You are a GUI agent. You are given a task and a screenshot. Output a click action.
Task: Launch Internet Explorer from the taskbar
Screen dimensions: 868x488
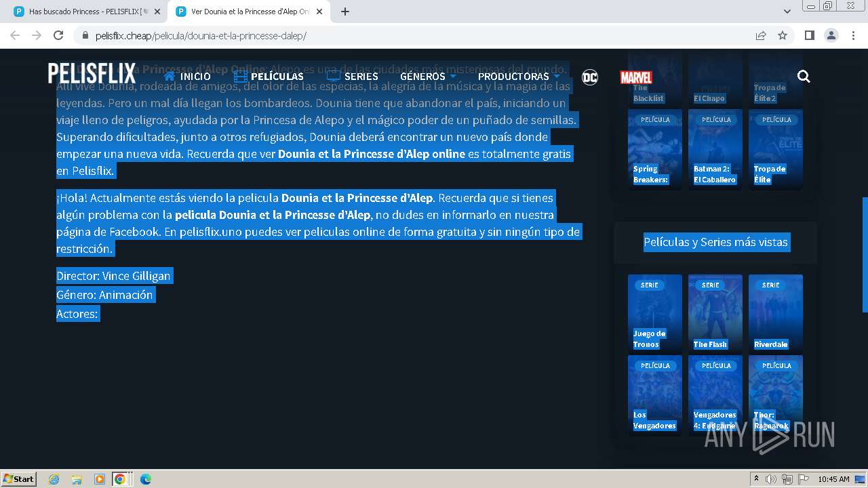[x=54, y=479]
